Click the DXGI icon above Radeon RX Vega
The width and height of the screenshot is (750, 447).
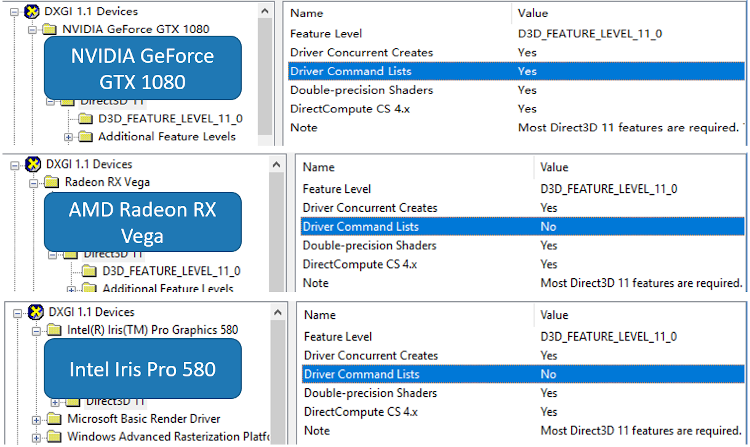(x=32, y=164)
